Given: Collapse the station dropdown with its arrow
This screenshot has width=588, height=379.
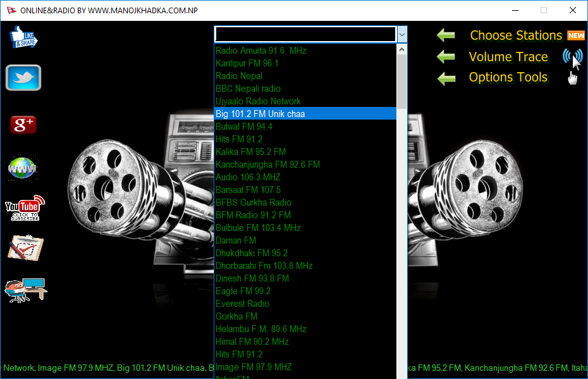Looking at the screenshot, I should 402,35.
